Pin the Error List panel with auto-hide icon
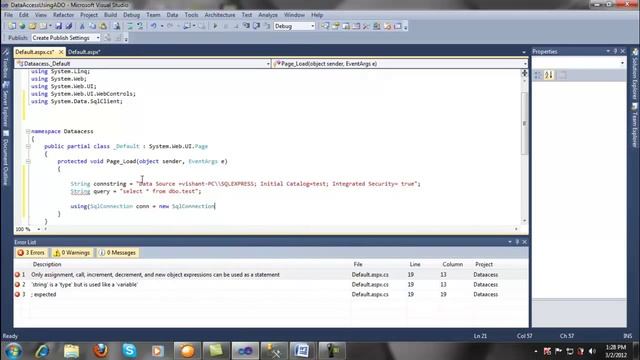 517,242
